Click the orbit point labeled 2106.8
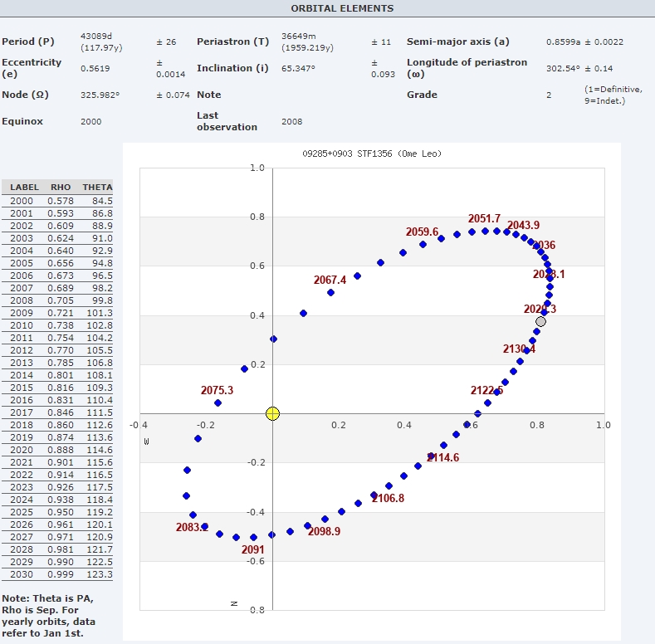 point(374,495)
